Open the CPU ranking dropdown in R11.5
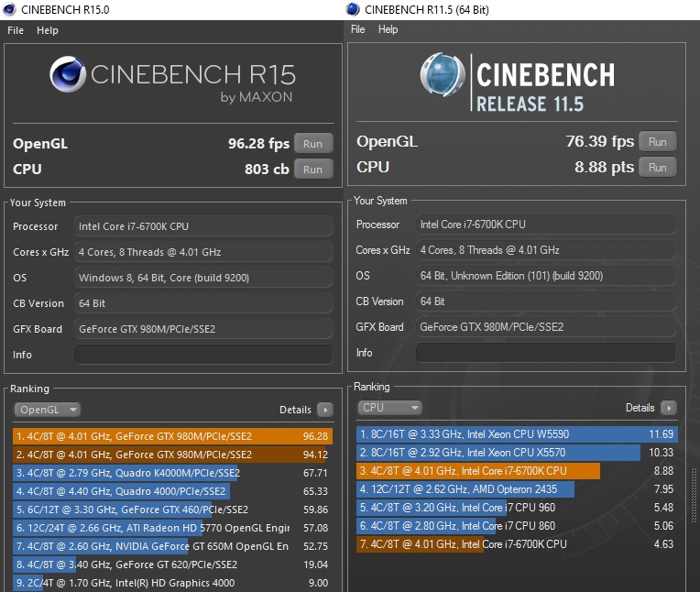Image resolution: width=700 pixels, height=592 pixels. [389, 408]
